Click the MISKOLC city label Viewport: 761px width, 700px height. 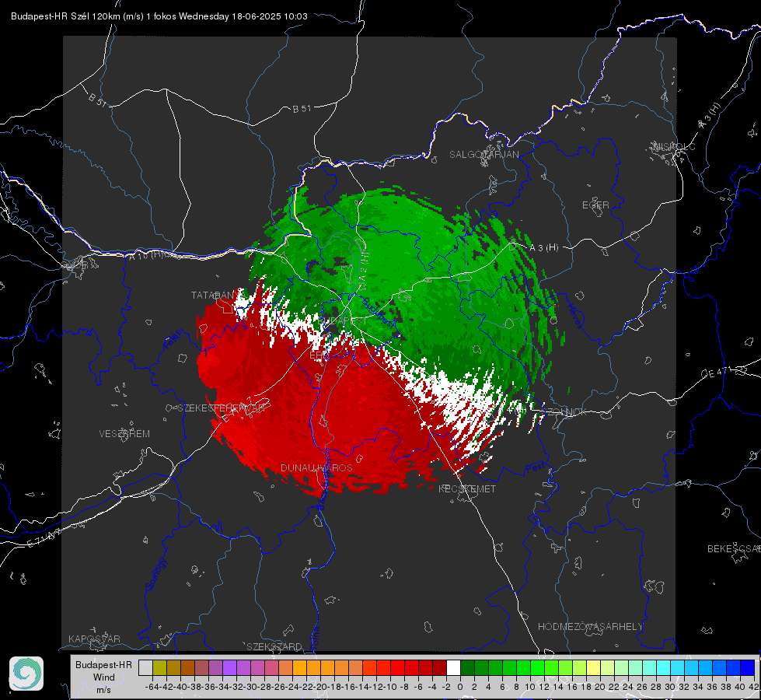point(674,147)
